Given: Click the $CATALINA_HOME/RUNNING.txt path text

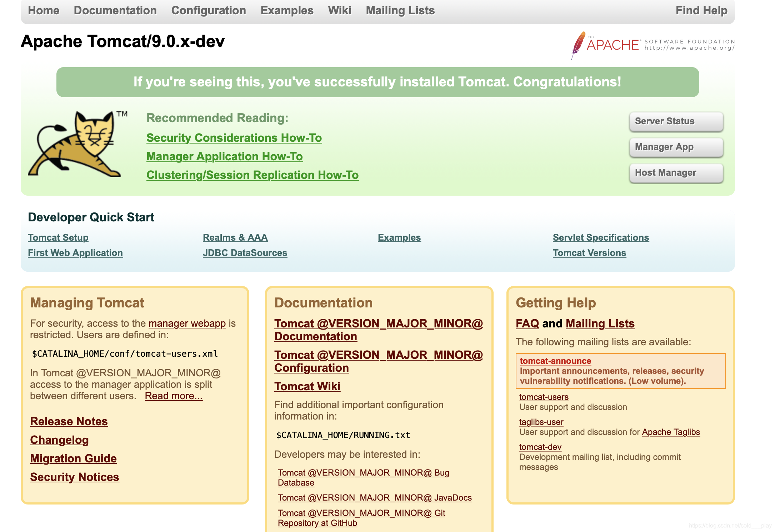Looking at the screenshot, I should point(343,435).
